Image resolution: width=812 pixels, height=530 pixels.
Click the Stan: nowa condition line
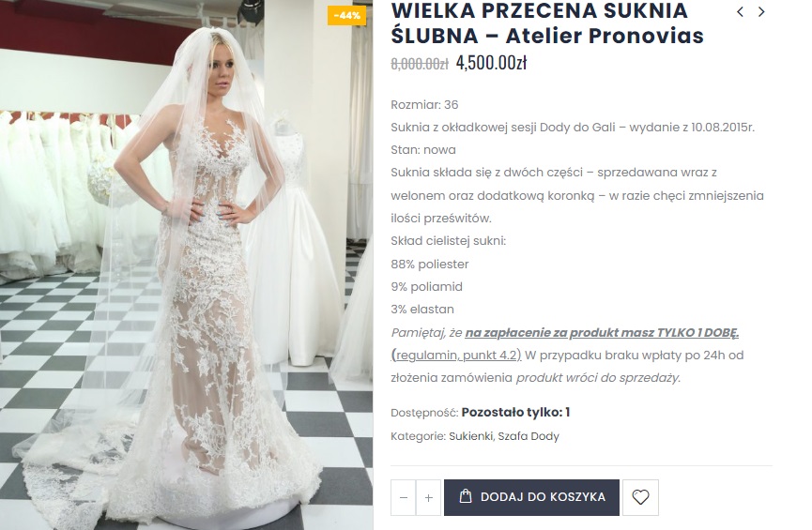423,150
